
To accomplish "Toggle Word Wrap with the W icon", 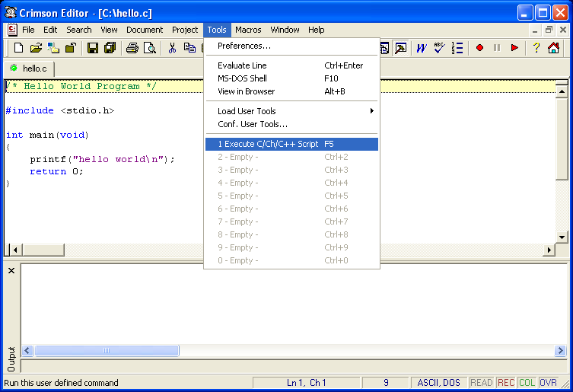I will [x=421, y=48].
